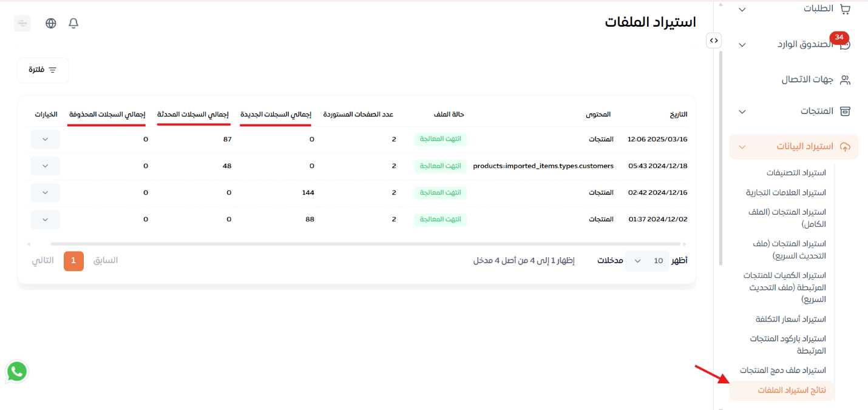Collapse the استيراد البيانات menu chevron
The image size is (868, 410).
(742, 147)
